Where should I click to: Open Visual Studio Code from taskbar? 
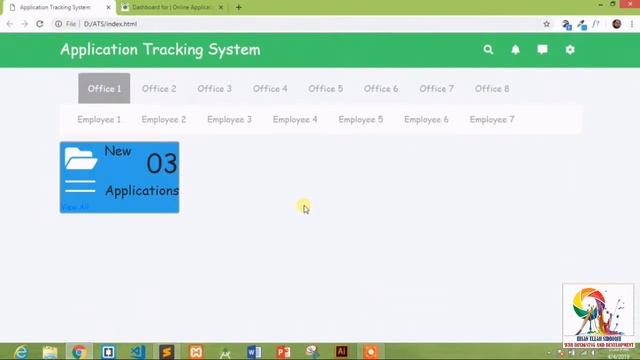[x=138, y=352]
